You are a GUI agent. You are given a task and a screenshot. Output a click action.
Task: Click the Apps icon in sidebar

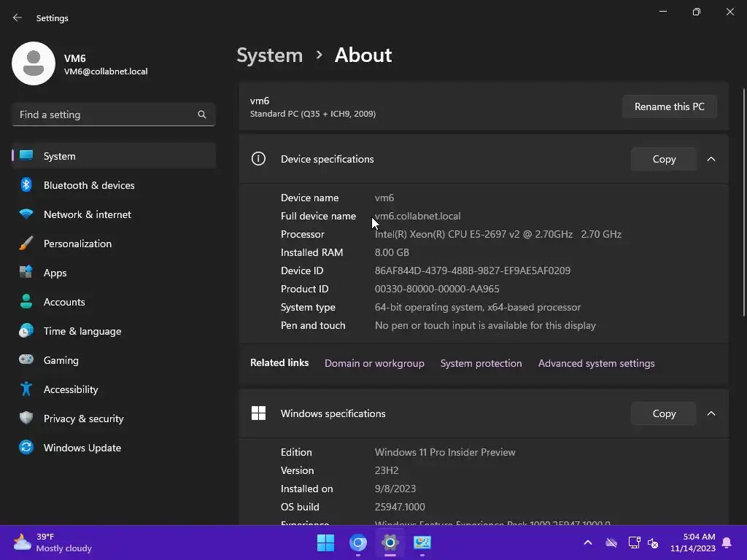coord(26,273)
